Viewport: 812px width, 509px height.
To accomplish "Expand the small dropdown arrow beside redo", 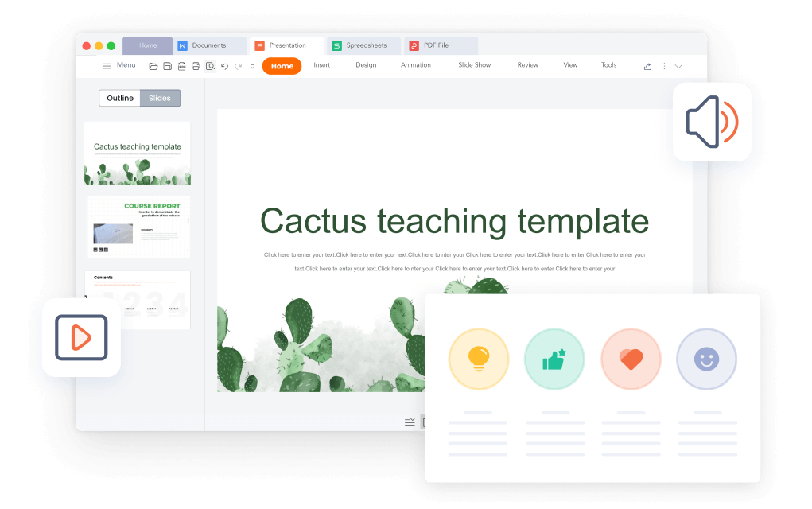I will pyautogui.click(x=253, y=66).
